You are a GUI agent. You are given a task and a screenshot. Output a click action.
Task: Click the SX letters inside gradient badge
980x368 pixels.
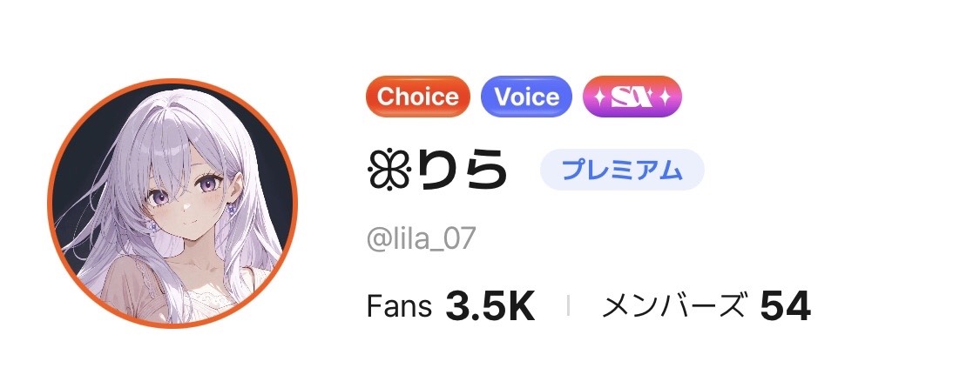(x=632, y=96)
